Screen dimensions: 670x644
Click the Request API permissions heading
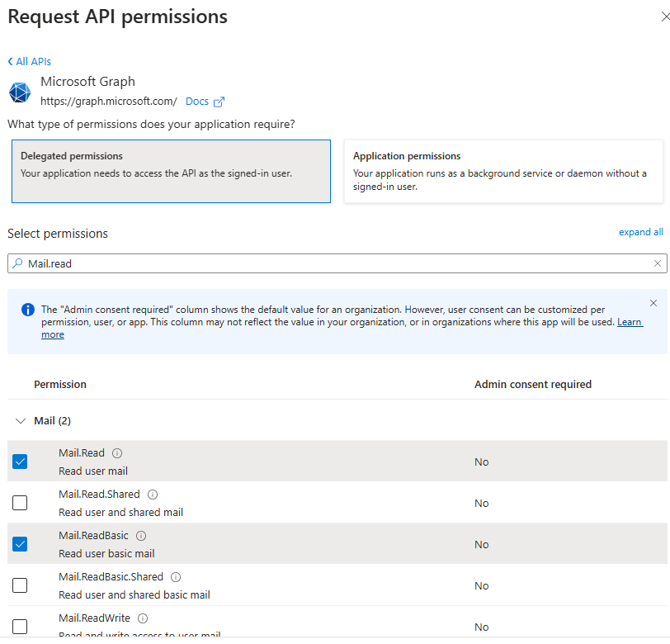tap(117, 17)
